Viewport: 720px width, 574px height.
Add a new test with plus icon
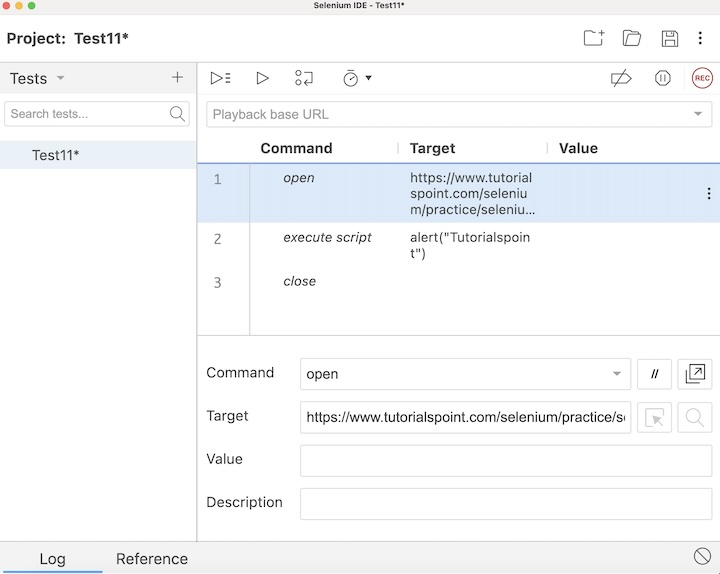coord(177,78)
